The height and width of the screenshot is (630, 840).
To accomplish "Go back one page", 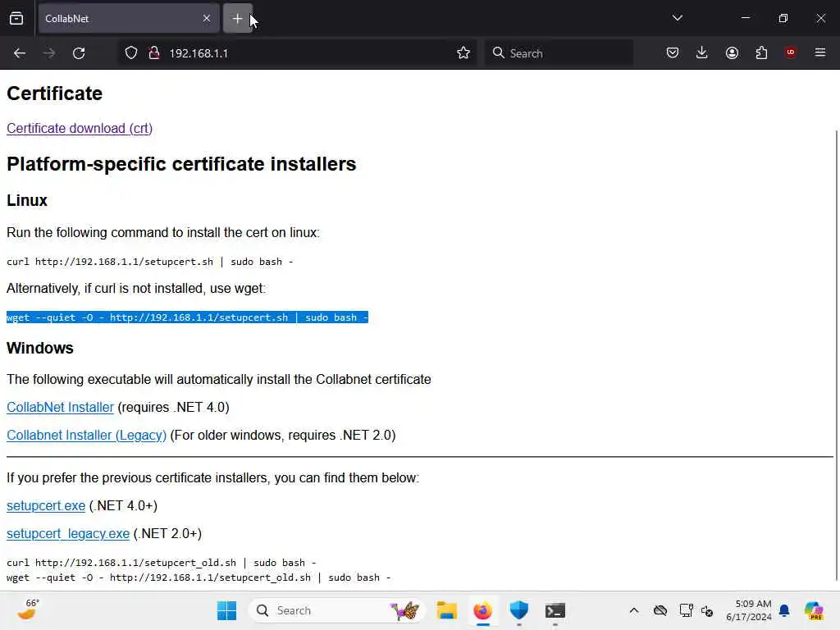I will click(20, 53).
